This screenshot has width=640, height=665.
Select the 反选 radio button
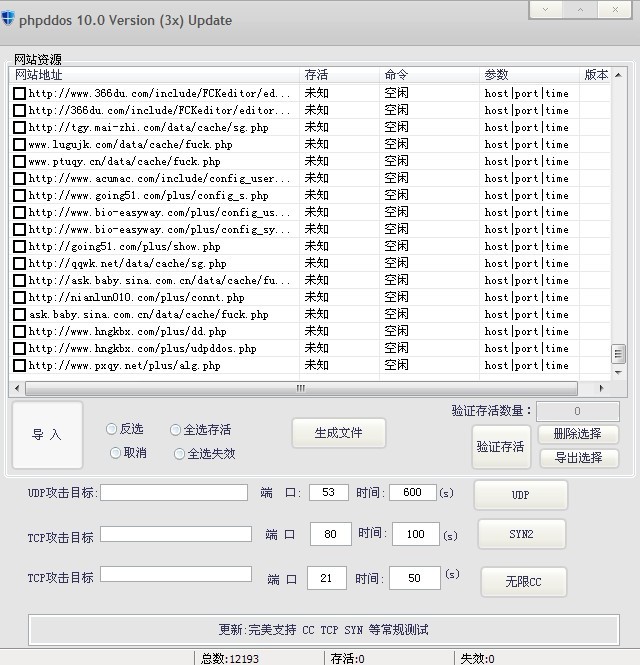click(111, 429)
